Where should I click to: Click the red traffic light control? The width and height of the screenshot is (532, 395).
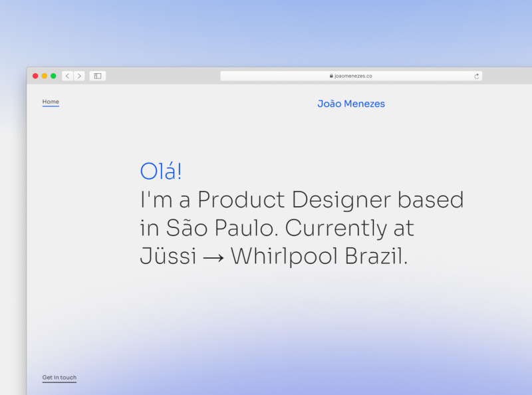pos(35,76)
